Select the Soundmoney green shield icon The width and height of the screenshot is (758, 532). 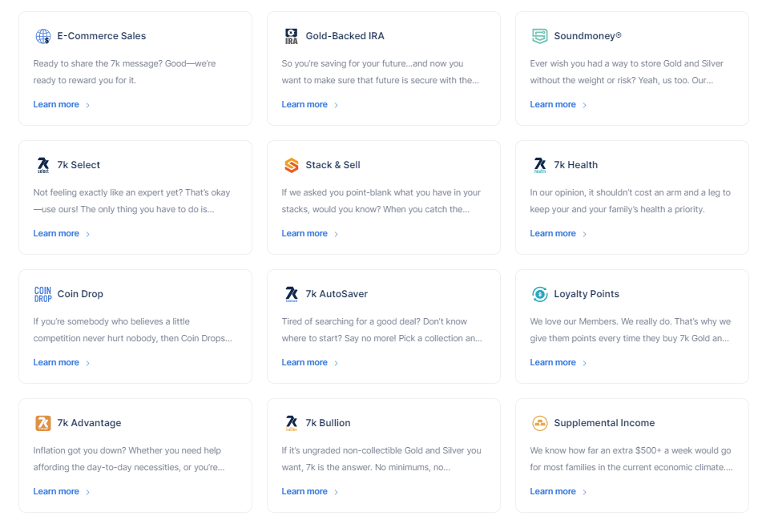(x=540, y=36)
